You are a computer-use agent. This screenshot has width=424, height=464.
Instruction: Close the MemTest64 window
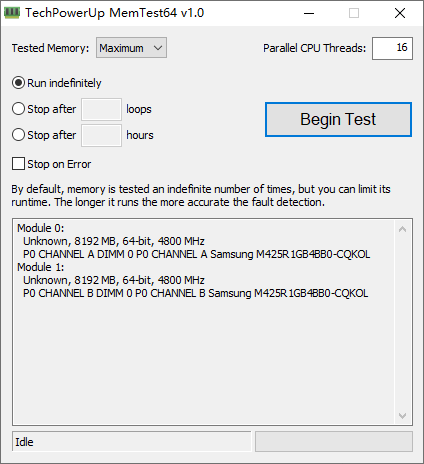pos(400,13)
